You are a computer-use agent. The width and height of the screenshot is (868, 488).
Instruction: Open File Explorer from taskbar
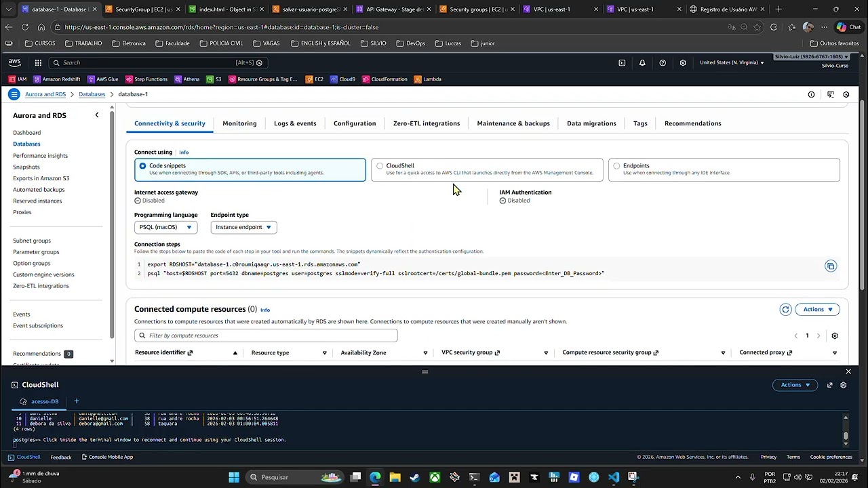[x=395, y=477]
